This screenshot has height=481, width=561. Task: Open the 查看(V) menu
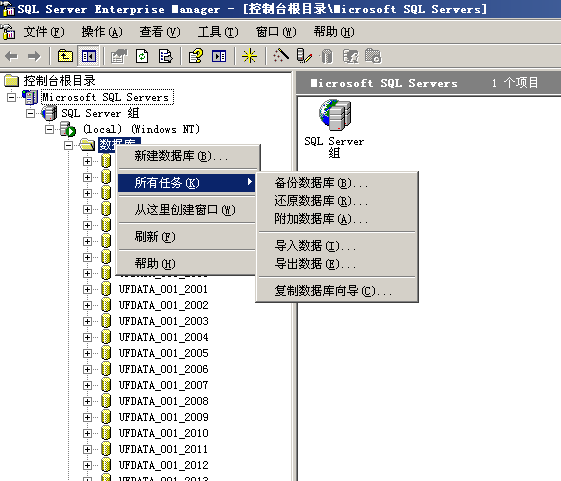160,32
